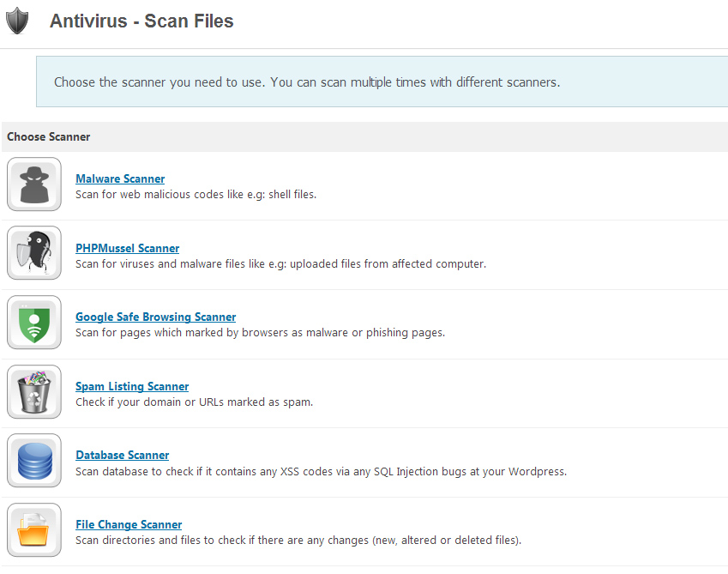Click the File Change Scanner folder icon
The image size is (728, 574).
point(34,530)
